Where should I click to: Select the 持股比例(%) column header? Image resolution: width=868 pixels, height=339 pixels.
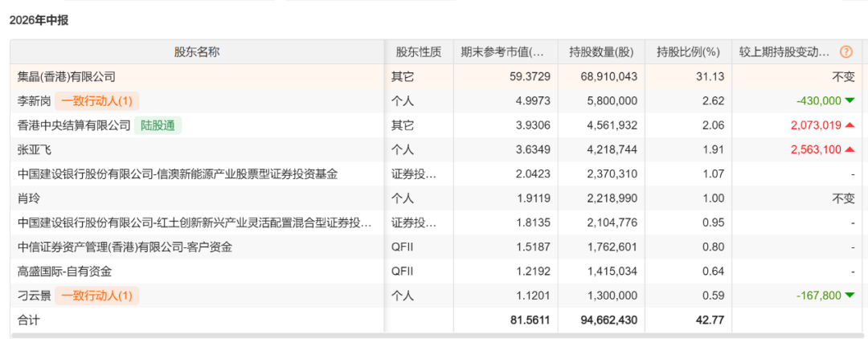688,52
